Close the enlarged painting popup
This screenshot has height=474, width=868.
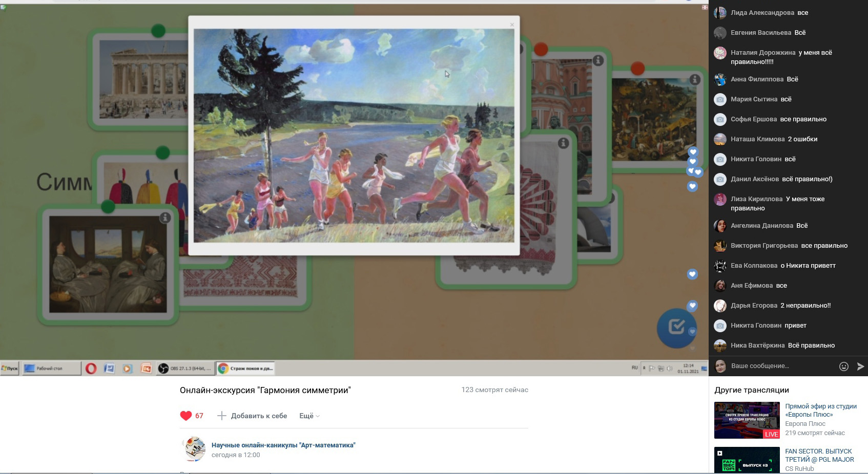tap(511, 25)
